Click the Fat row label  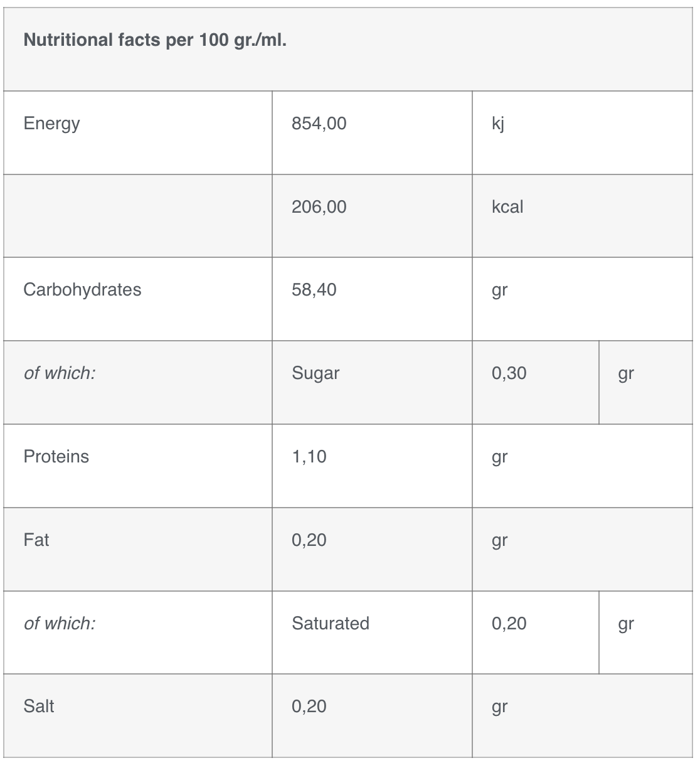click(x=36, y=540)
